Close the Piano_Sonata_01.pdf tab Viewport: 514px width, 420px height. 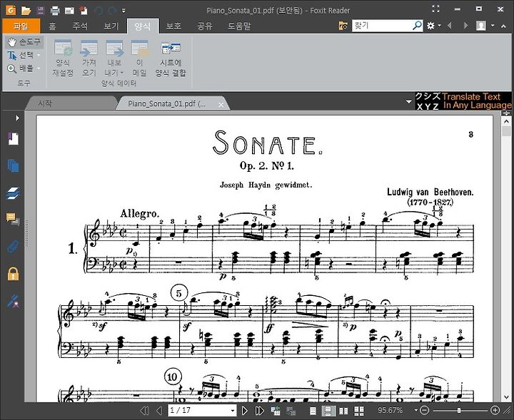click(221, 104)
